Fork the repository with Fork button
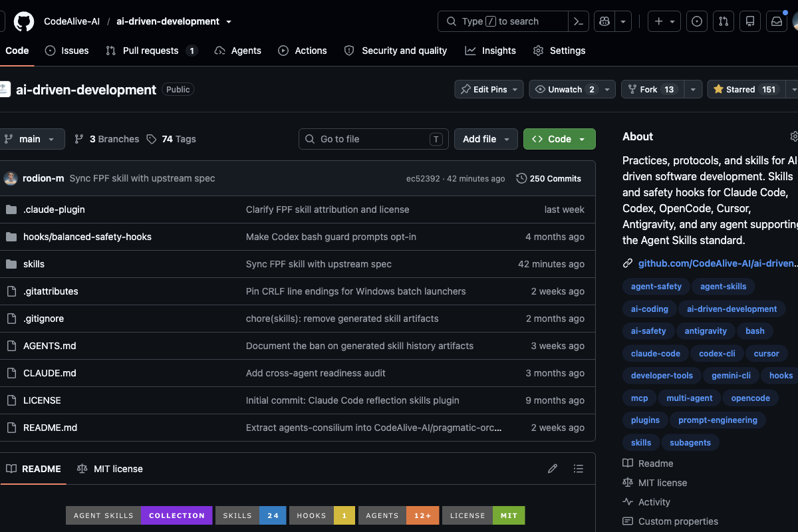The width and height of the screenshot is (798, 532). [652, 89]
